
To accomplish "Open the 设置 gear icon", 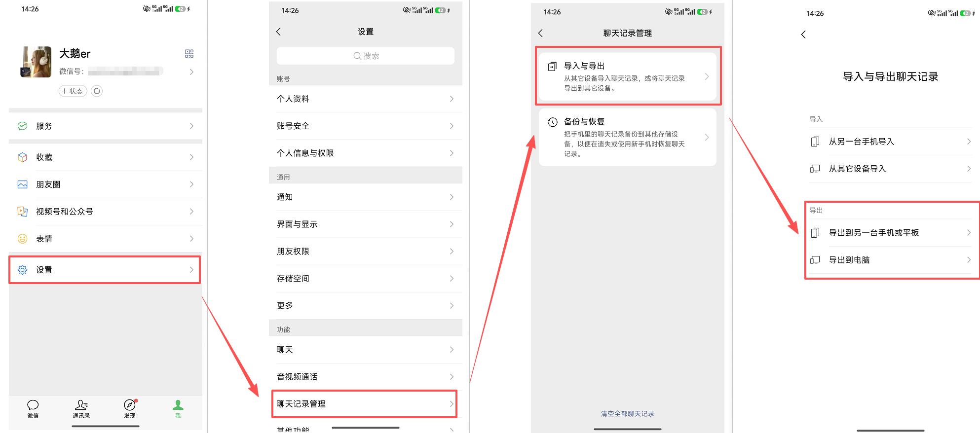I will (23, 270).
